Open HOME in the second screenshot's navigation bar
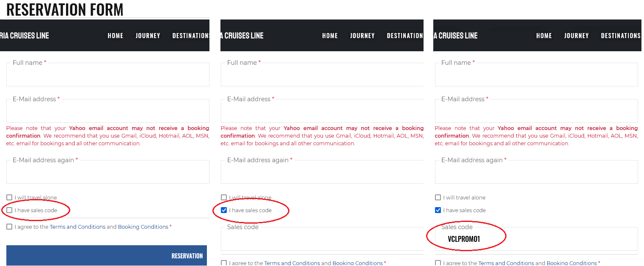 [330, 36]
